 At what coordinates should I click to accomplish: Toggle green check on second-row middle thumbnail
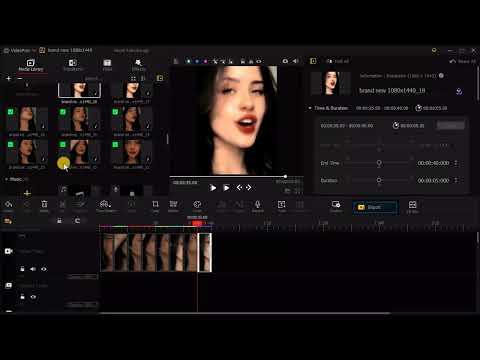click(63, 112)
